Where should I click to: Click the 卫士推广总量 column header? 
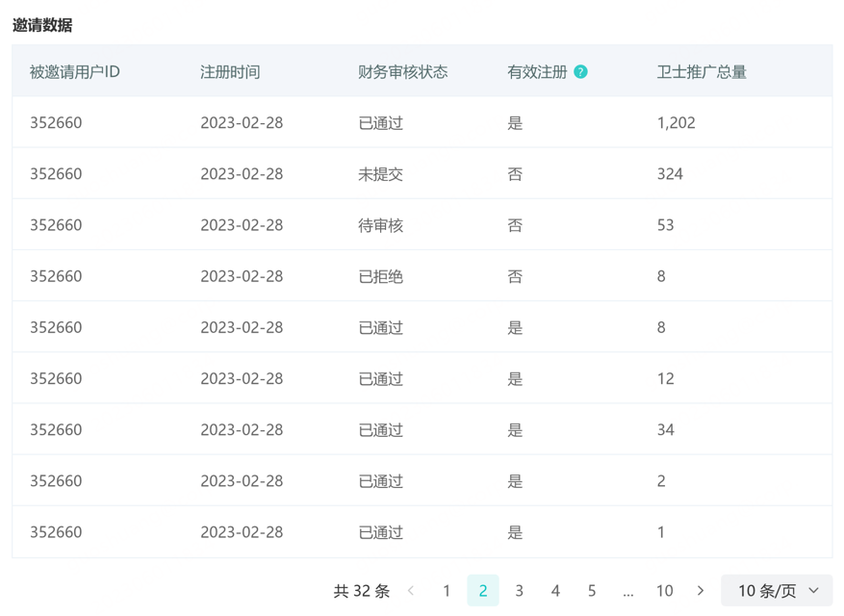point(702,72)
